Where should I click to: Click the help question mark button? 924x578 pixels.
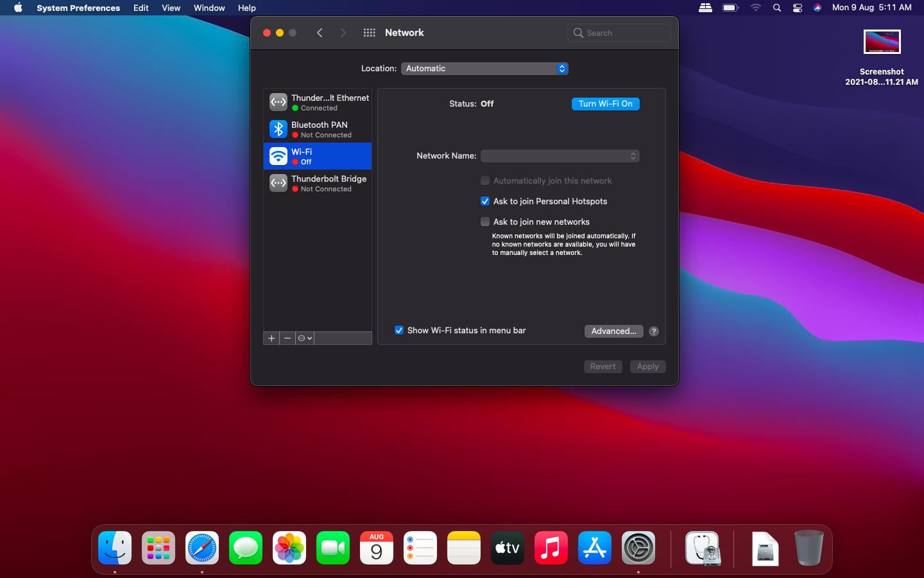pos(653,331)
